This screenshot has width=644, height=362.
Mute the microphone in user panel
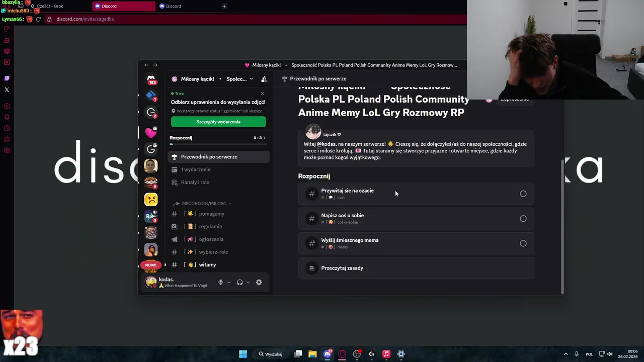click(x=220, y=283)
